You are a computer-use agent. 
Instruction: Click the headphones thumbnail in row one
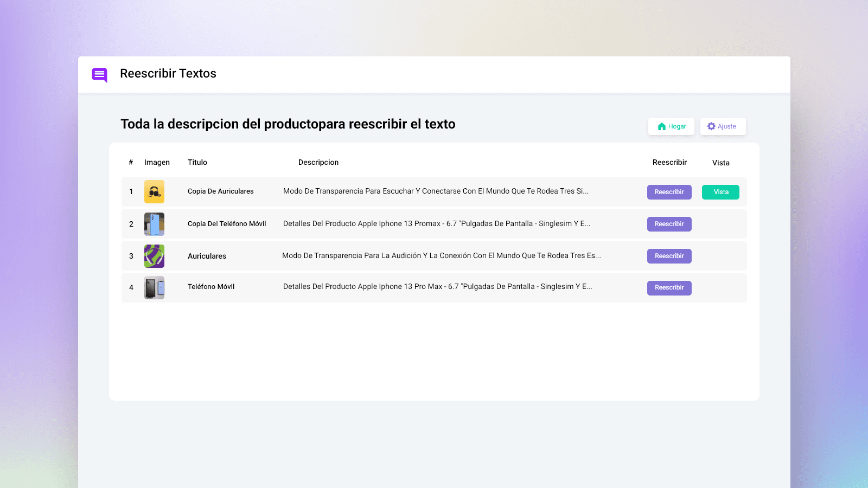click(x=154, y=191)
